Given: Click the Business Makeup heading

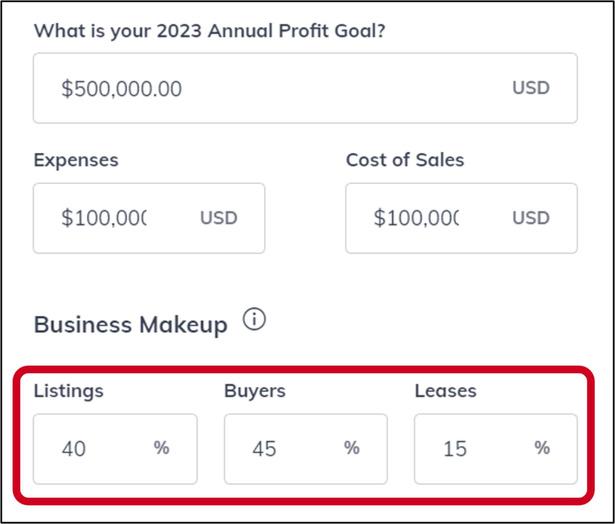Looking at the screenshot, I should tap(131, 324).
